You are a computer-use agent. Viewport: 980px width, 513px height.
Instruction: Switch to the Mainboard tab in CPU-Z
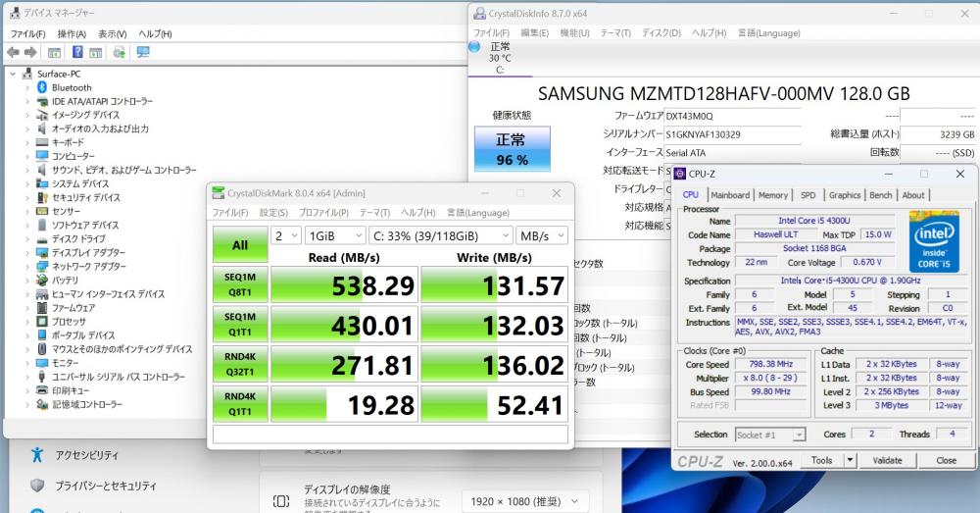pos(730,195)
